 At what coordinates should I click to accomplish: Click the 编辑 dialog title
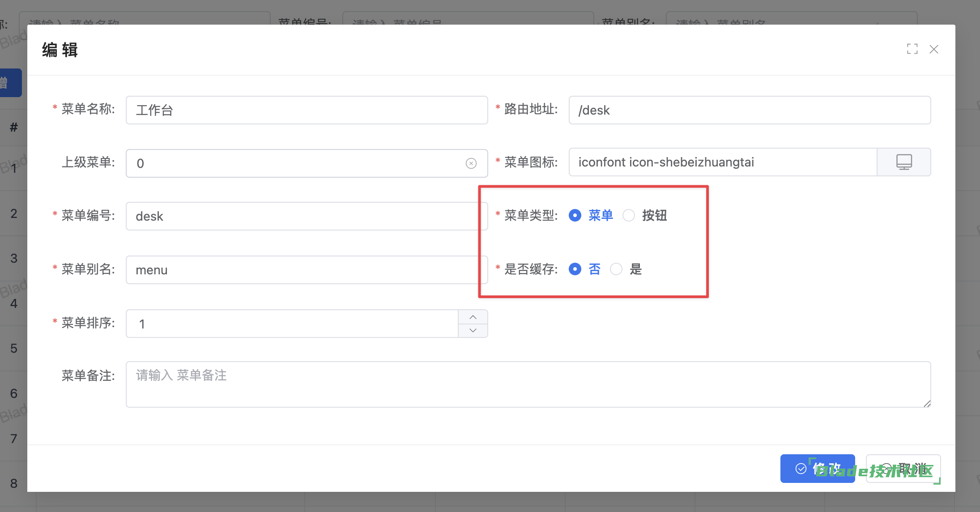tap(60, 50)
